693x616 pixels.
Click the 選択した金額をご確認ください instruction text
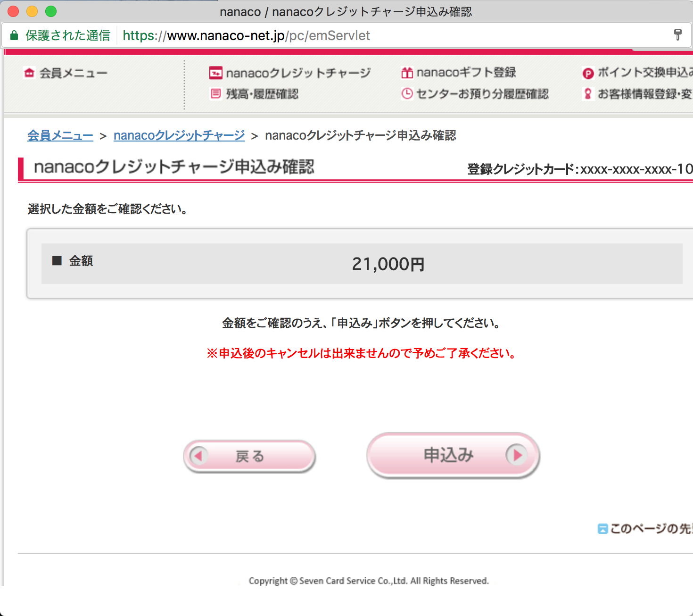tap(108, 209)
